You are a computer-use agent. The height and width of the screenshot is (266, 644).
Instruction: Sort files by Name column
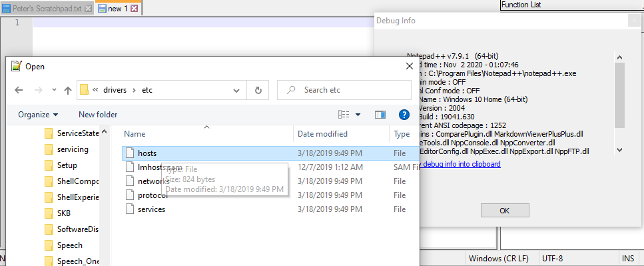(208, 134)
